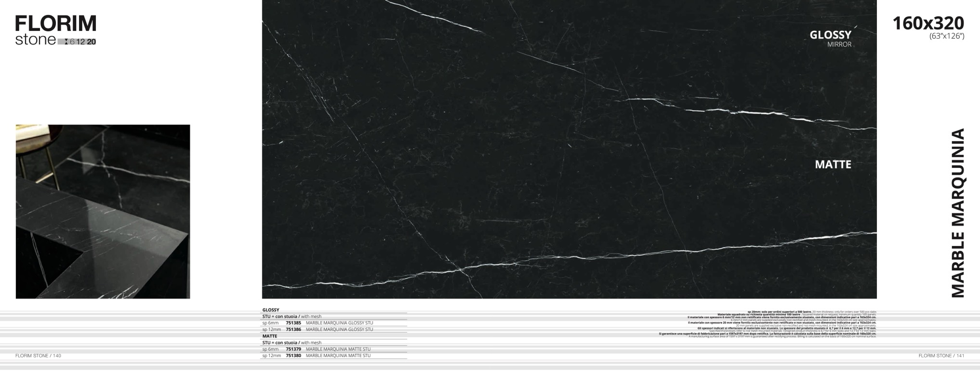Screen dimensions: 980x373
Task: Click the MATTE section header in table
Action: (x=270, y=336)
